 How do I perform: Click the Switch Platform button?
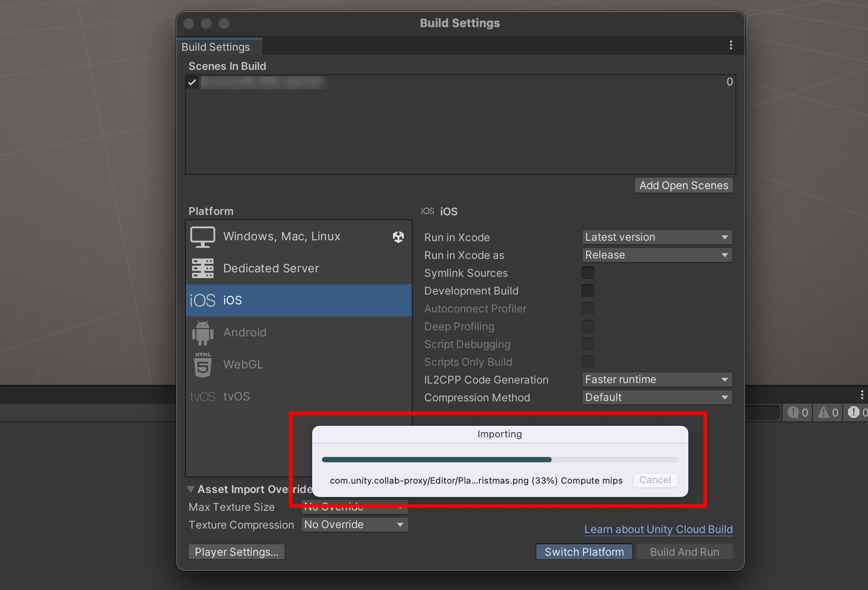click(x=584, y=552)
